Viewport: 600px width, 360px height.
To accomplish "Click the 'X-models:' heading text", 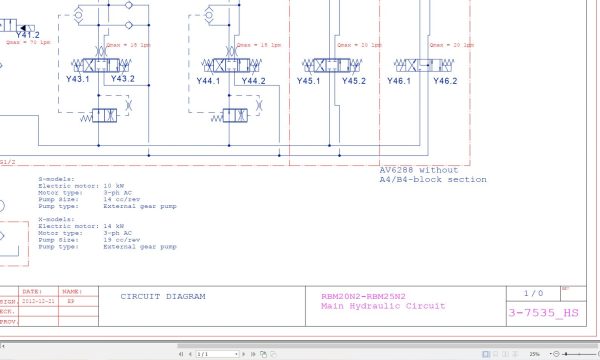I will click(x=56, y=220).
